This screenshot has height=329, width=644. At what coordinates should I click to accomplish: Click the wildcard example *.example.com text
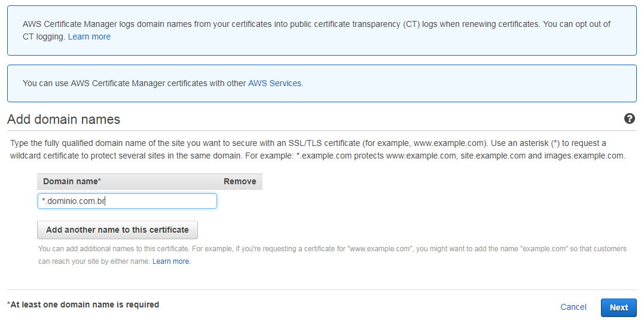323,156
